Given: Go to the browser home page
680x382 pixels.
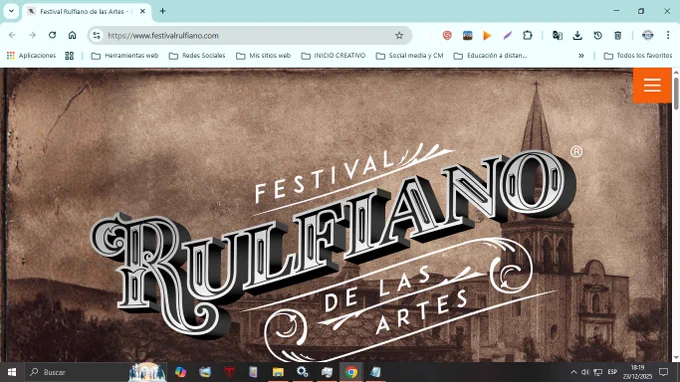Looking at the screenshot, I should pos(72,35).
